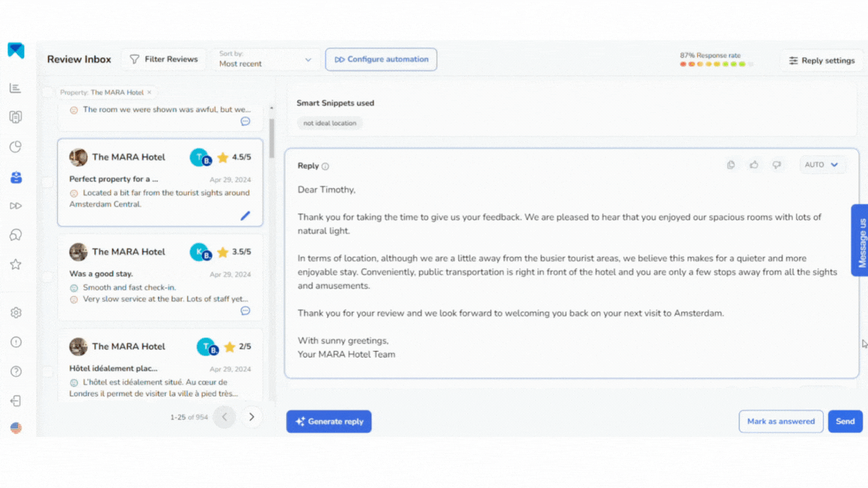Click the 87% response rate indicator dots
Image resolution: width=868 pixels, height=488 pixels.
click(717, 64)
